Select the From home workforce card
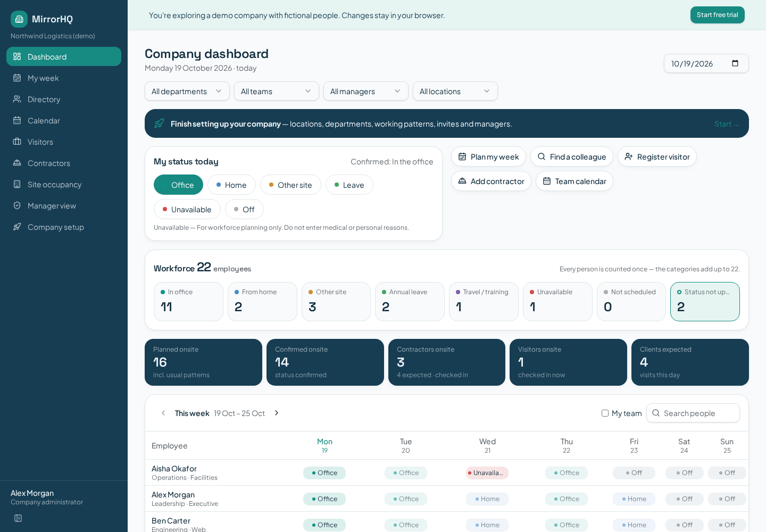 click(x=262, y=302)
